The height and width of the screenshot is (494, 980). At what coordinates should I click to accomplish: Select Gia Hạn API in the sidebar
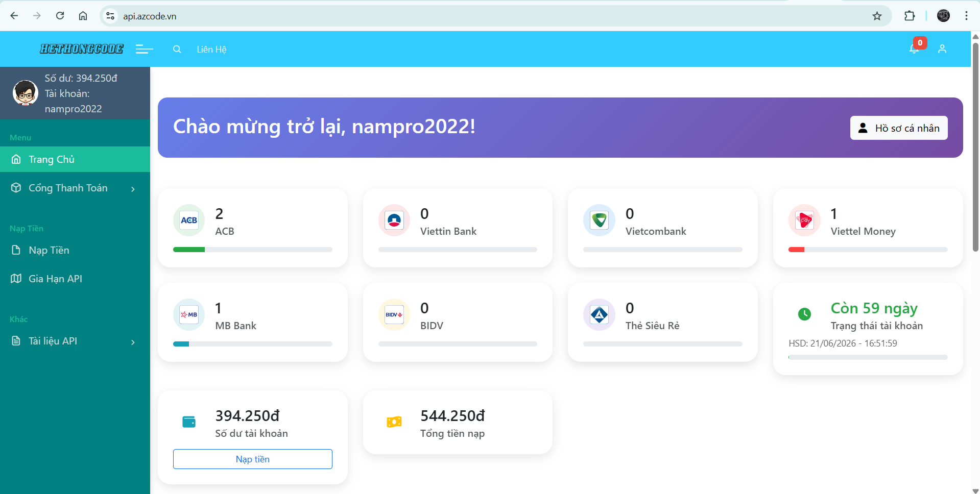pos(55,279)
